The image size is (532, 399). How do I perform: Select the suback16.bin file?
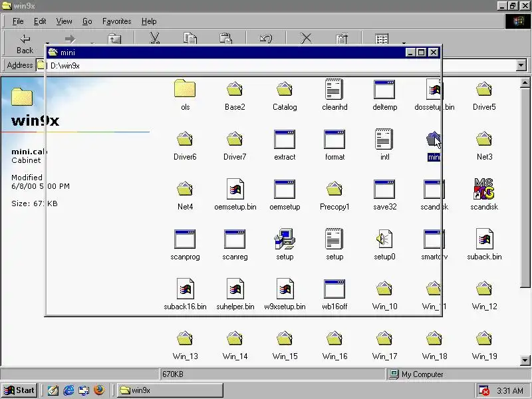pos(185,295)
